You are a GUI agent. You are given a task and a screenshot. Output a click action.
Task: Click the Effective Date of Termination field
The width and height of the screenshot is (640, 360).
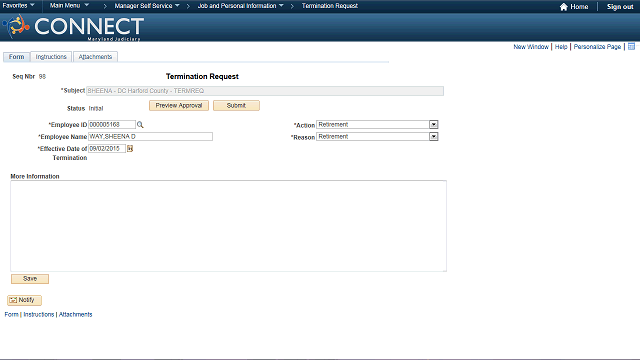107,149
